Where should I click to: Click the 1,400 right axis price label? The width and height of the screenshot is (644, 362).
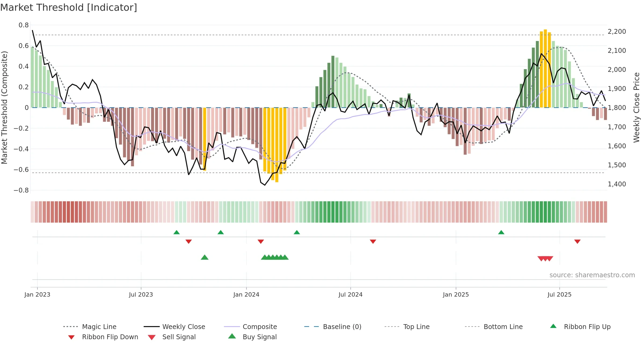pos(617,184)
